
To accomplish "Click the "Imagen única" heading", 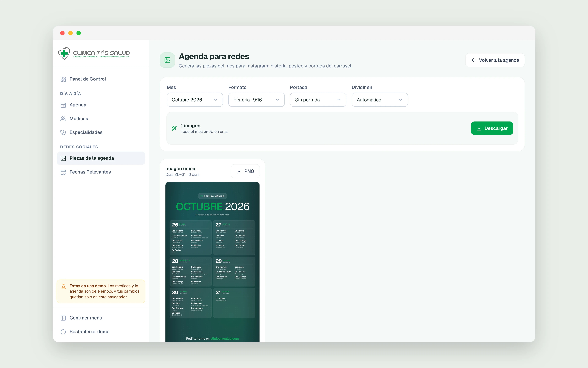I will tap(180, 168).
